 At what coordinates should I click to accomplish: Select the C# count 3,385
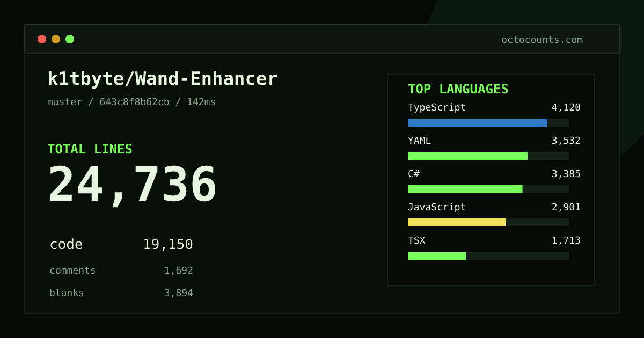click(566, 174)
